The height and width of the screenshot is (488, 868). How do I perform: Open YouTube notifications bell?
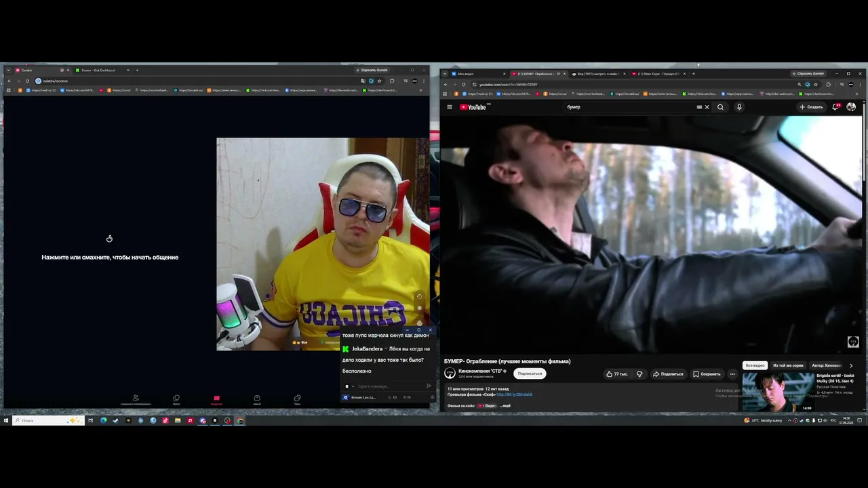click(x=835, y=107)
